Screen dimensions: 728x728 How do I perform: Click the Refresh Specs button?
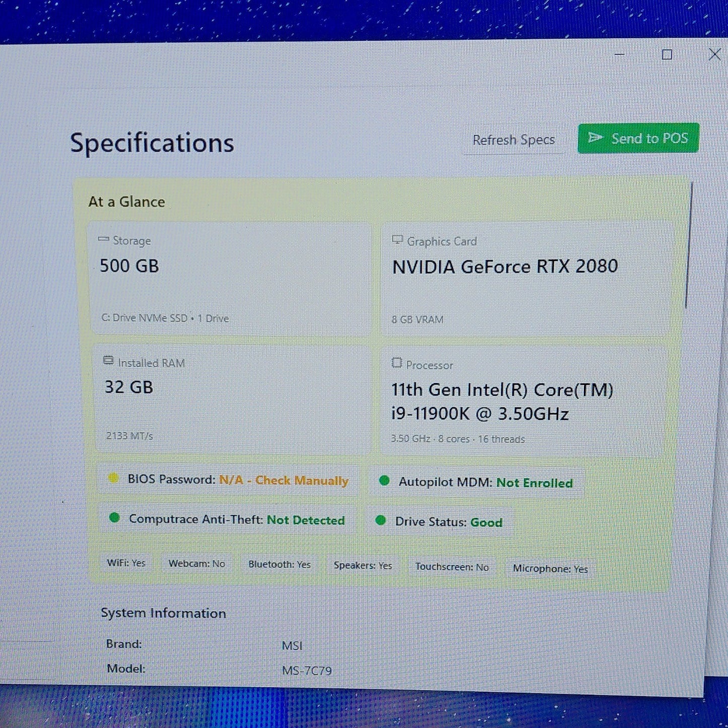pos(513,140)
